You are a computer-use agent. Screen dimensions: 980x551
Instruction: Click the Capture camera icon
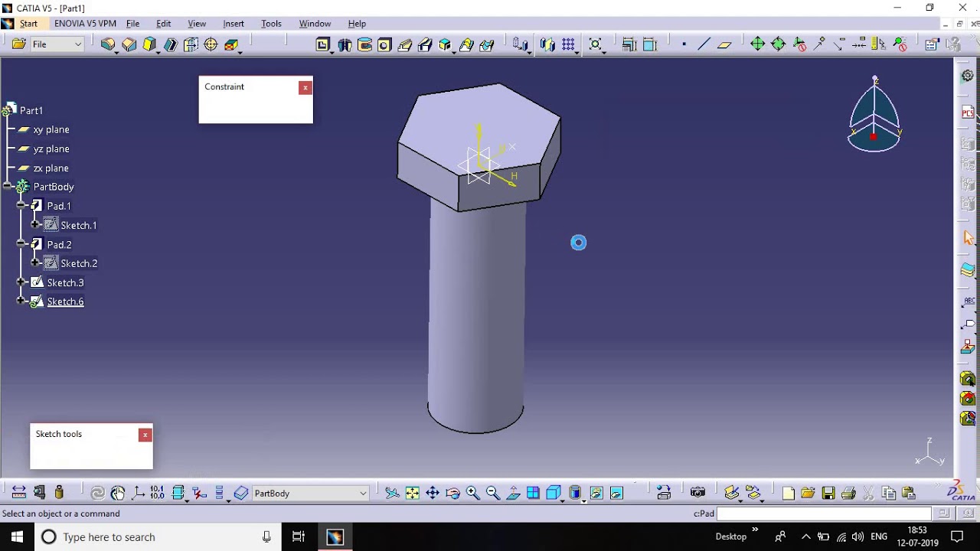tap(697, 493)
